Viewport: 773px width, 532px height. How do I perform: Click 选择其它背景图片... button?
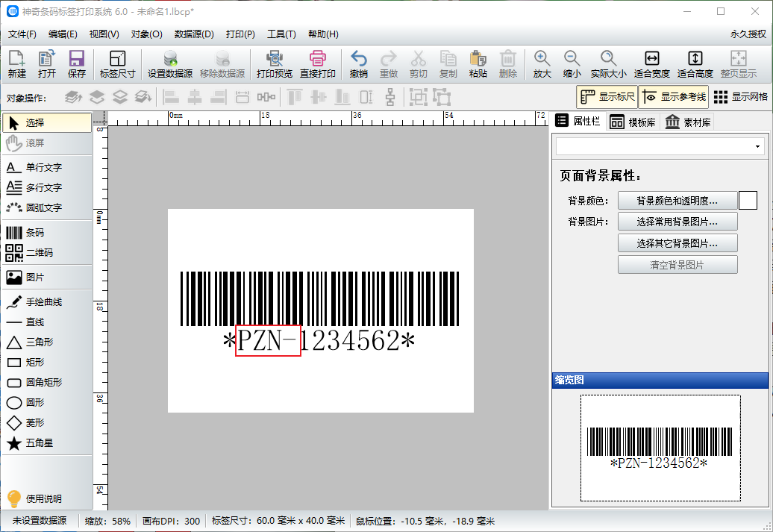tap(677, 243)
